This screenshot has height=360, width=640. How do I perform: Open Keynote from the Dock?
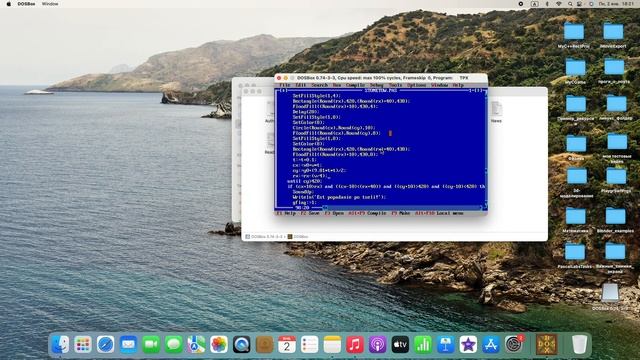click(x=445, y=345)
